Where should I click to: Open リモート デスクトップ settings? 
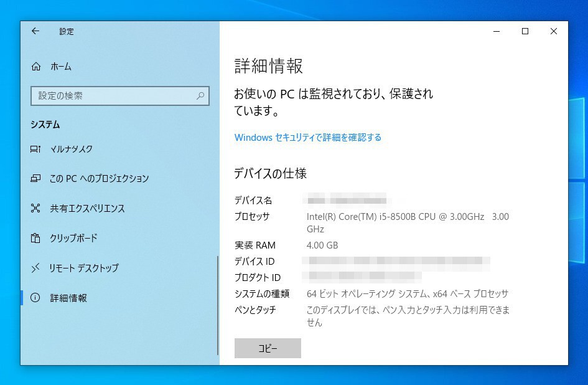(84, 268)
